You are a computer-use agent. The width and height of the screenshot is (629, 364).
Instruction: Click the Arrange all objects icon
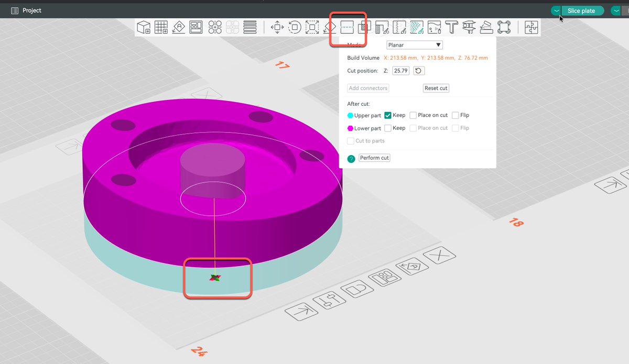pyautogui.click(x=196, y=27)
